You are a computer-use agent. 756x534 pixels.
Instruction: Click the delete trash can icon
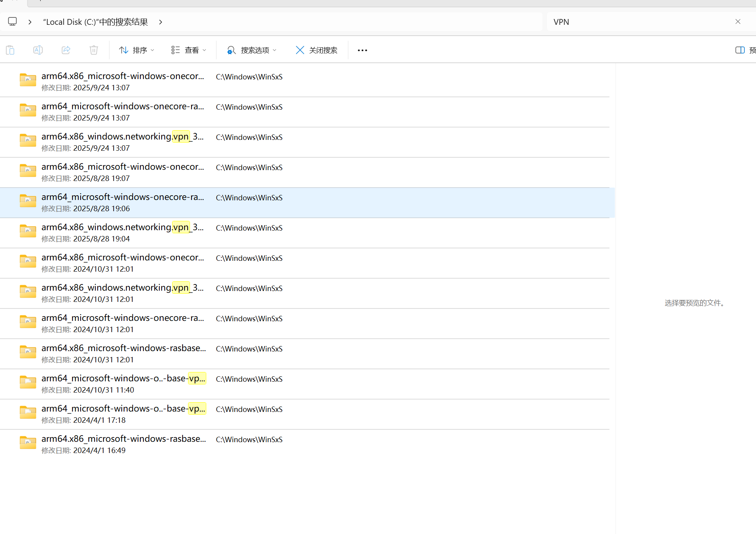94,50
